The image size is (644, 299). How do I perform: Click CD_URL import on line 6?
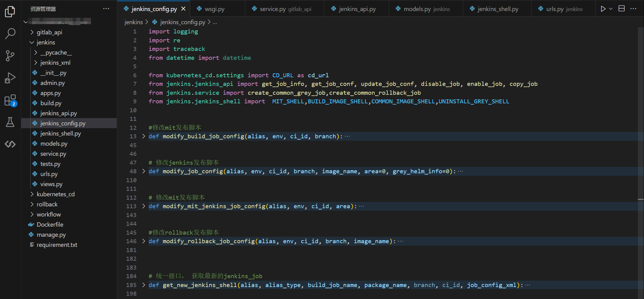tap(283, 75)
